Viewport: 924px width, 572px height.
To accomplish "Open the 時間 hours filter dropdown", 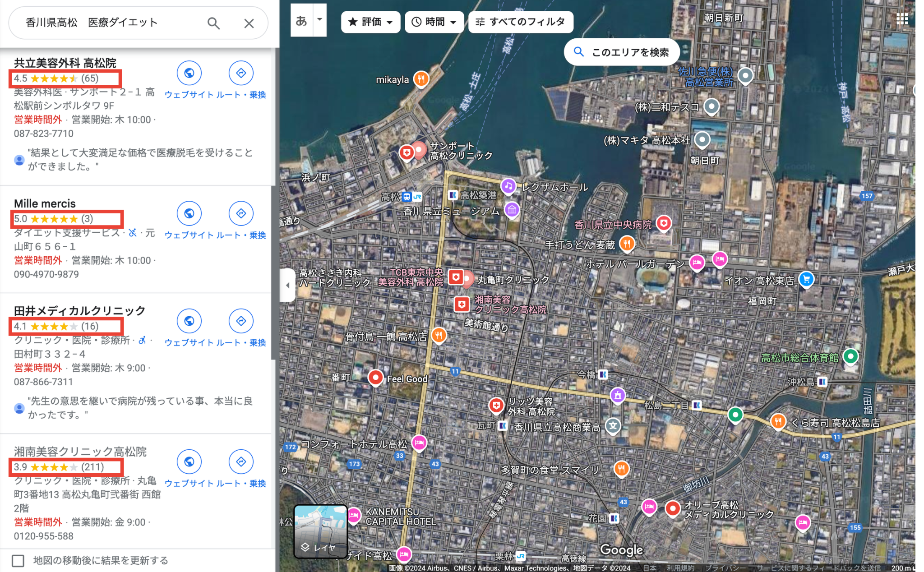I will 434,22.
